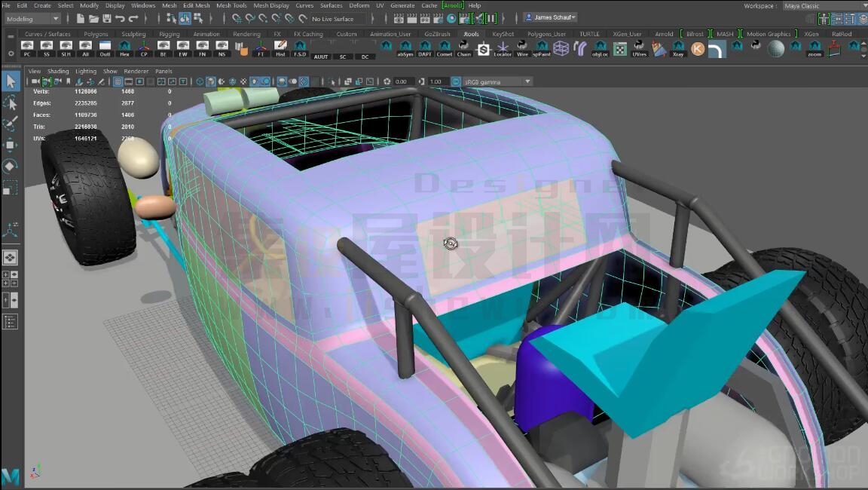Open the Maya Classic workspace dropdown
The width and height of the screenshot is (868, 490).
825,6
